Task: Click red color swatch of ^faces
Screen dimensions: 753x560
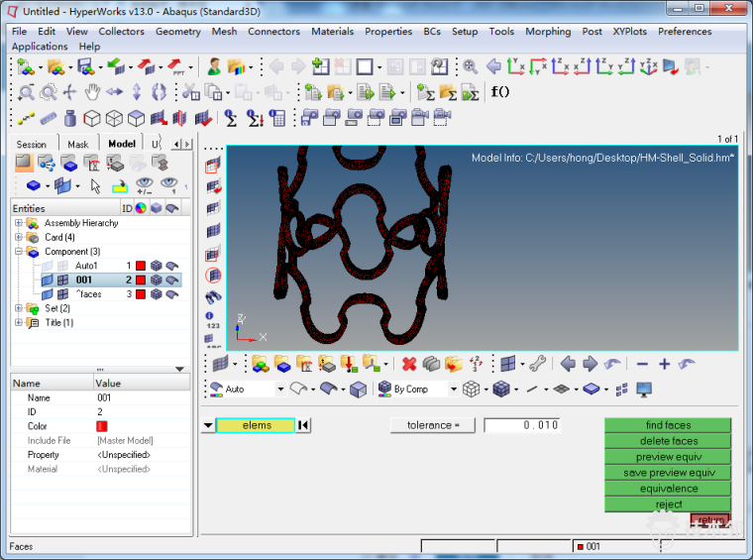Action: [142, 294]
